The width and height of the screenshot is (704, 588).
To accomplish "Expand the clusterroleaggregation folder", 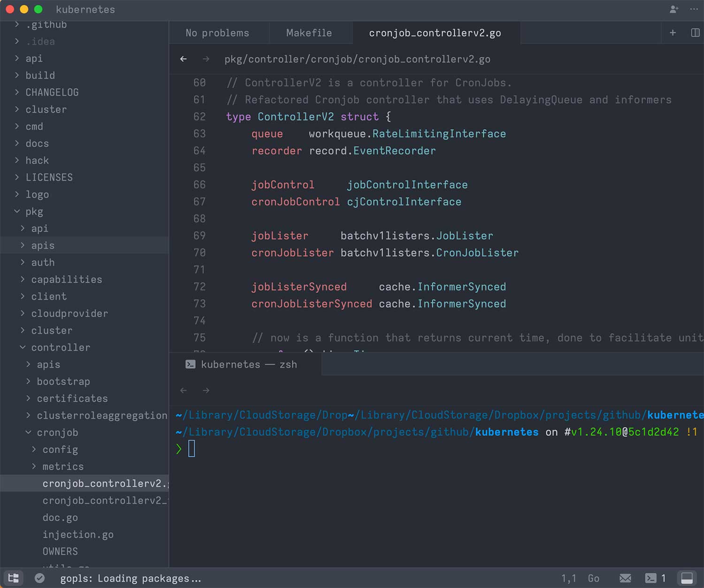I will [84, 415].
